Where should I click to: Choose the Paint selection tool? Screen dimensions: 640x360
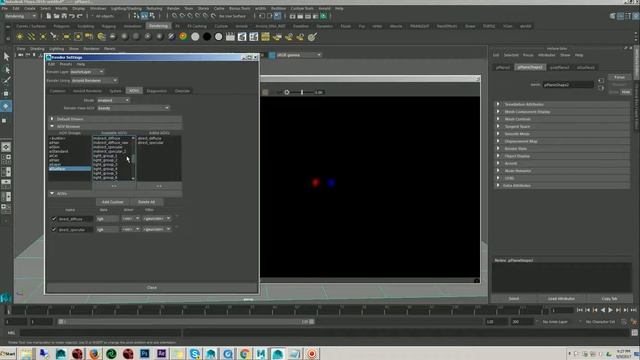coord(6,81)
